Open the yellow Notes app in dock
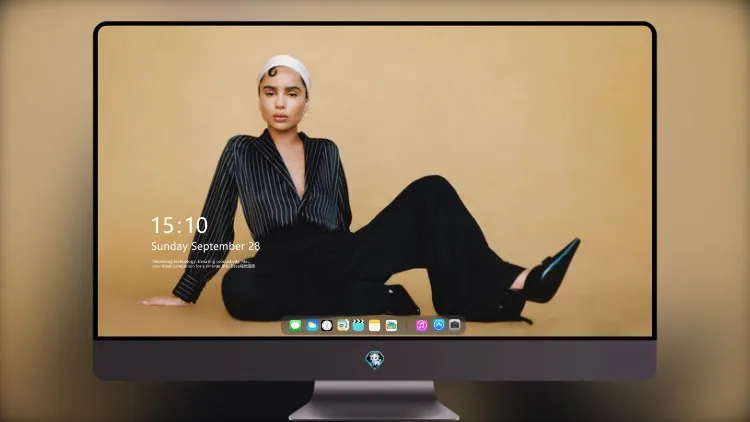 pyautogui.click(x=375, y=325)
